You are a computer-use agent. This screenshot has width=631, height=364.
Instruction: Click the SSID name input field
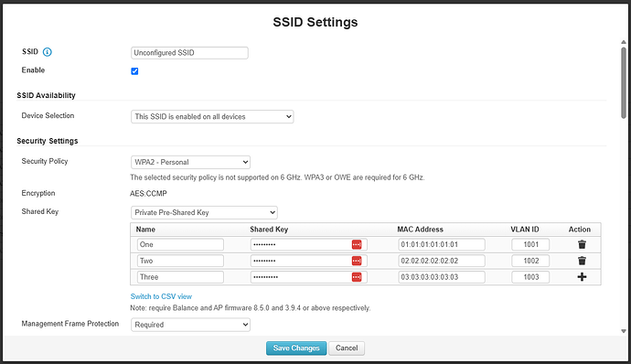point(189,53)
